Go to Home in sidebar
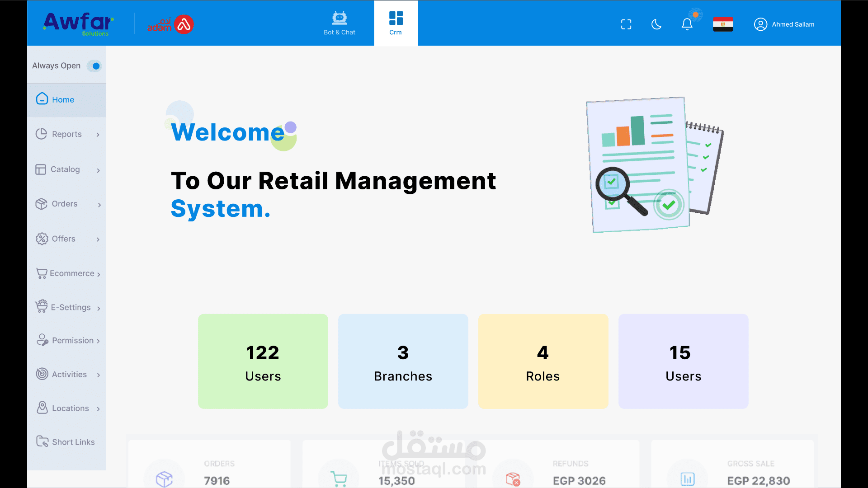Viewport: 868px width, 488px height. pyautogui.click(x=63, y=100)
